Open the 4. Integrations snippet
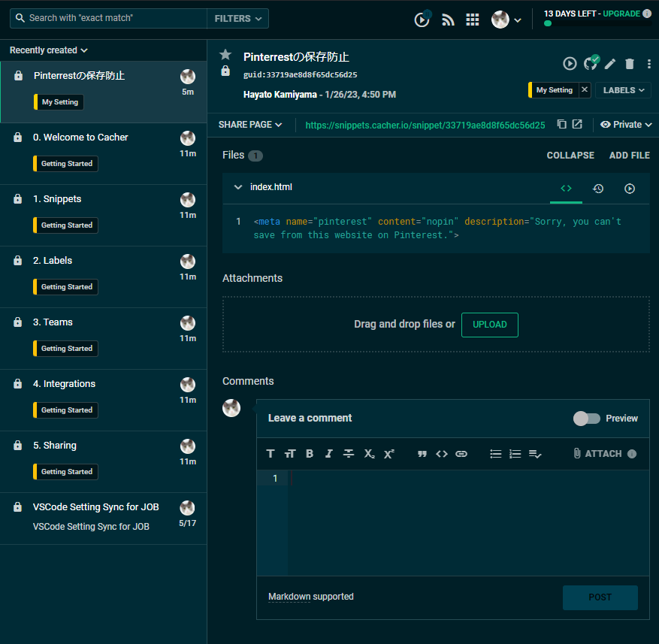Screen dimensions: 659x644 click(x=104, y=400)
